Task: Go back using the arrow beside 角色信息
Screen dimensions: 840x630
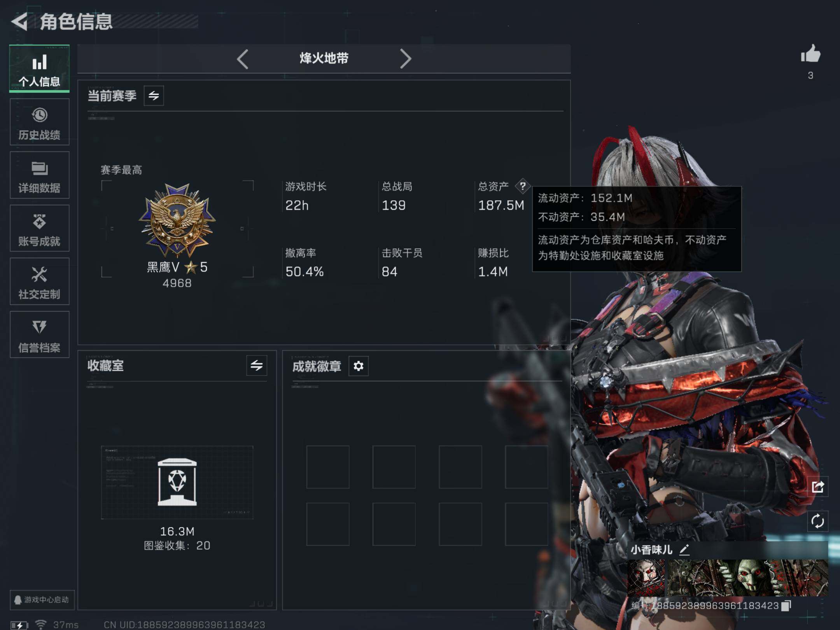Action: point(19,21)
